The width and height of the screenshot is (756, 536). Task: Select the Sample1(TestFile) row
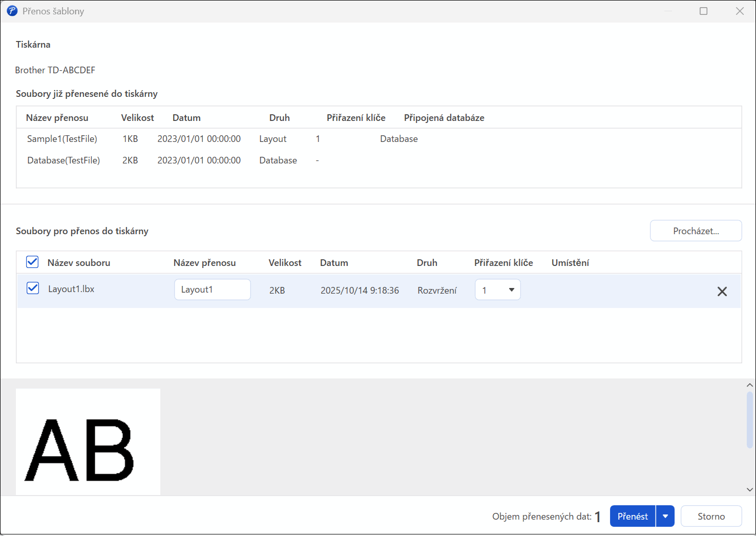point(62,139)
